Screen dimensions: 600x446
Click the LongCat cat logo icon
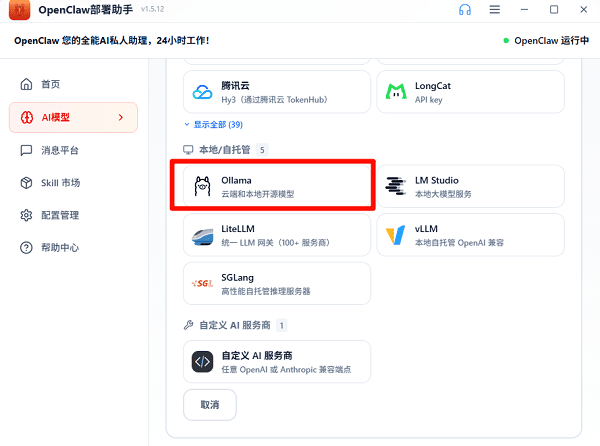coord(396,92)
